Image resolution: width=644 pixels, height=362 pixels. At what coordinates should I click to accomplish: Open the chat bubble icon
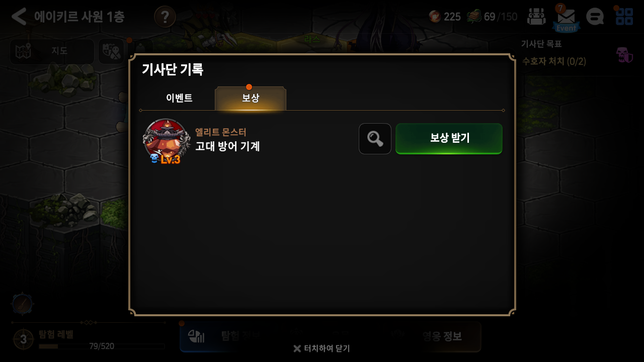click(595, 17)
